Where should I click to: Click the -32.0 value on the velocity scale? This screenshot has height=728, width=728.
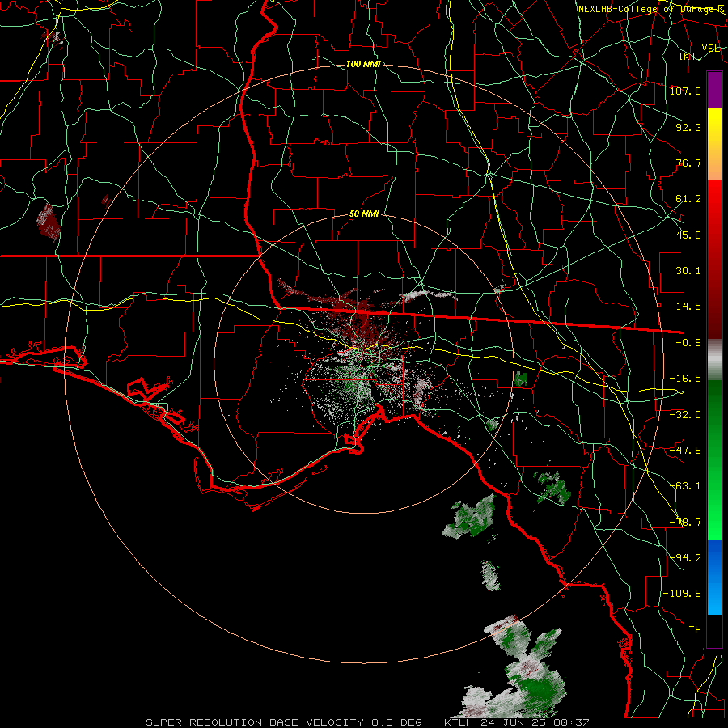[685, 414]
